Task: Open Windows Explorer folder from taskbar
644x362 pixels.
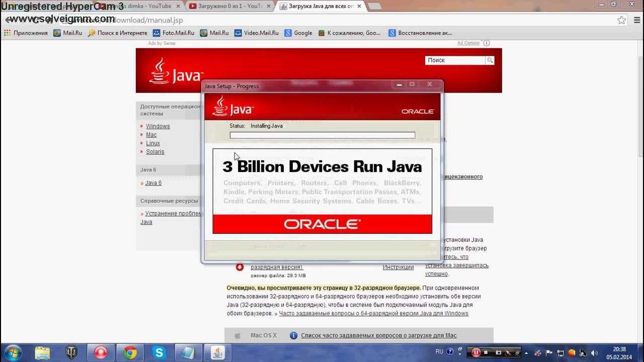Action: click(43, 352)
